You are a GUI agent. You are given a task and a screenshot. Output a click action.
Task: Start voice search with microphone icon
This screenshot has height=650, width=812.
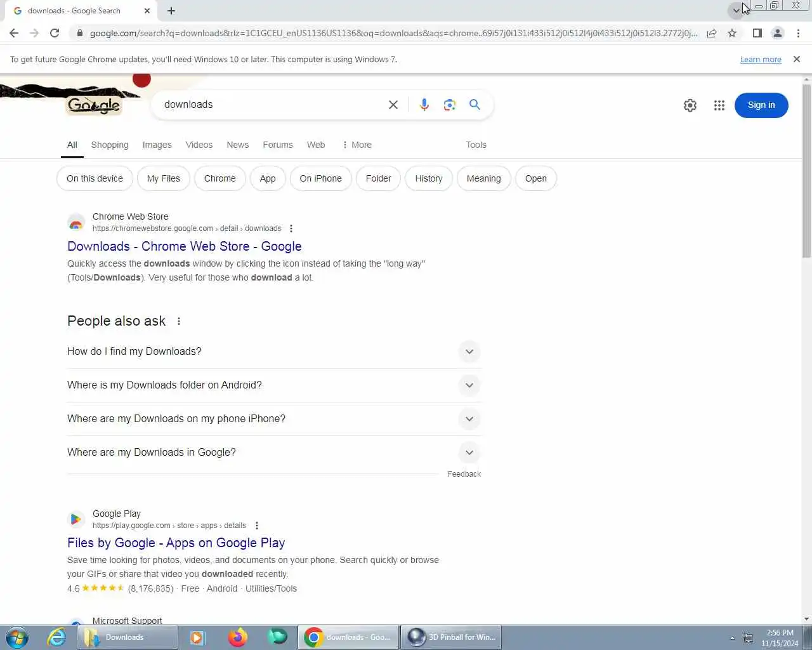(424, 105)
